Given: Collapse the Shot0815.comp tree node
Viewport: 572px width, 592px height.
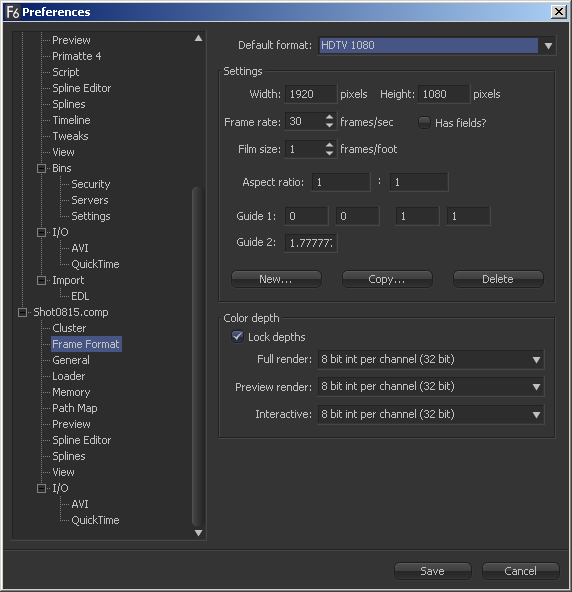Looking at the screenshot, I should coord(22,312).
